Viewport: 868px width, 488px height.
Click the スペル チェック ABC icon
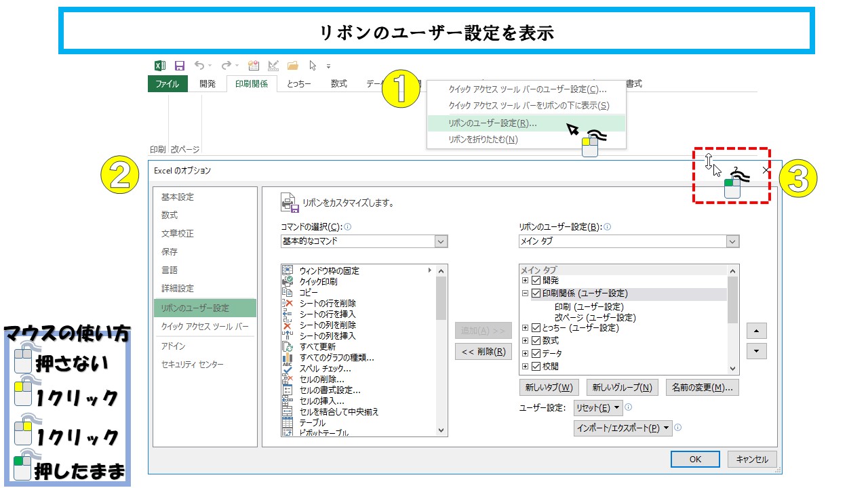287,368
